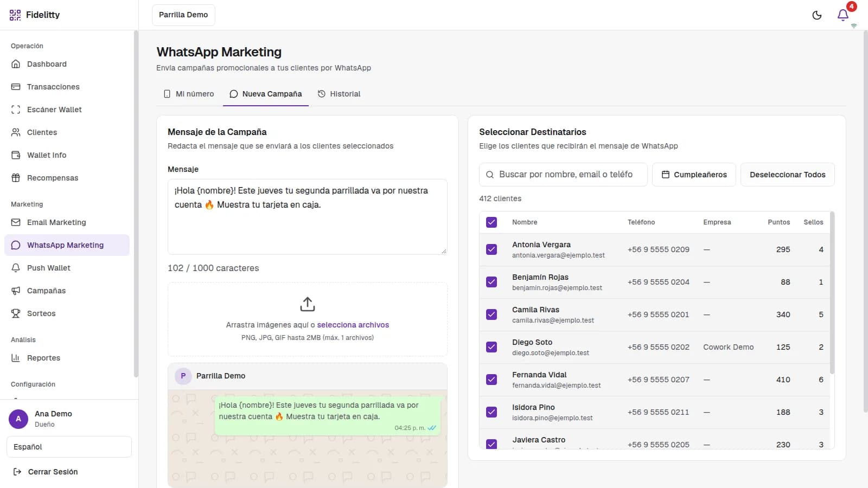Toggle the select-all header checkbox

coord(492,222)
